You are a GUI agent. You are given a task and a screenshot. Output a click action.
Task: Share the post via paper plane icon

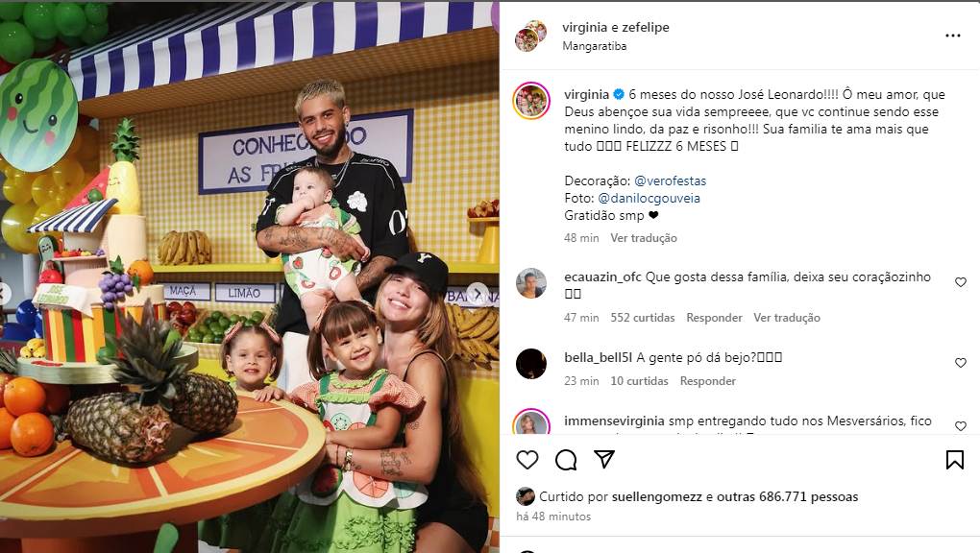(603, 459)
